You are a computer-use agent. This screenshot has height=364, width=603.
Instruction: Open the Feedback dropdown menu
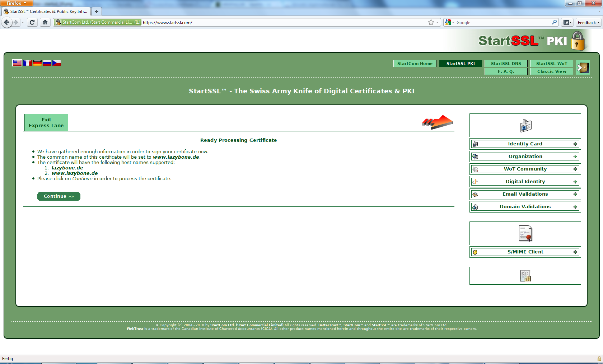(588, 22)
